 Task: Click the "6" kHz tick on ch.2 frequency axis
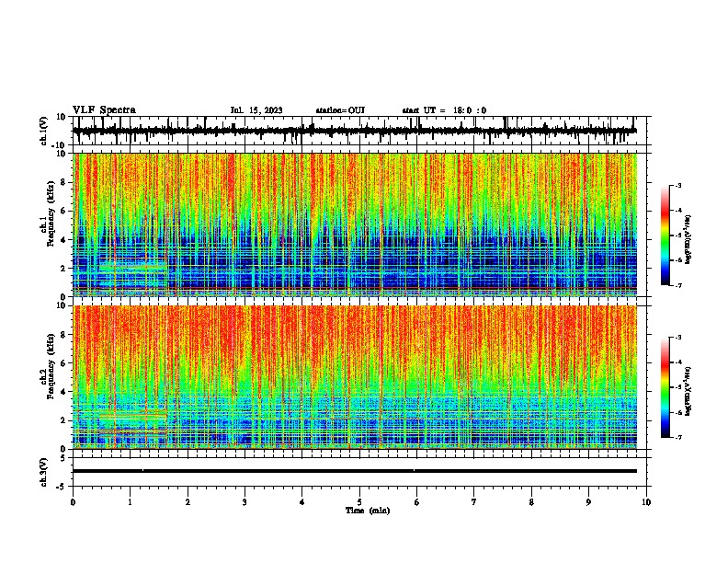63,363
